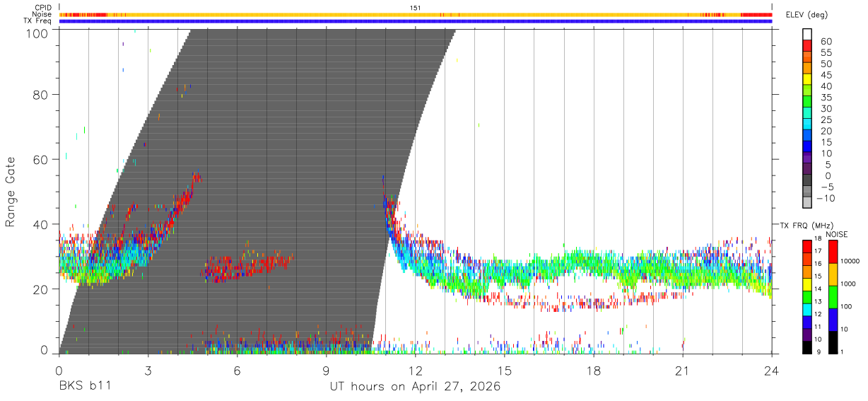Click the '40' range gate tick label
This screenshot has height=401, width=868.
click(x=40, y=224)
